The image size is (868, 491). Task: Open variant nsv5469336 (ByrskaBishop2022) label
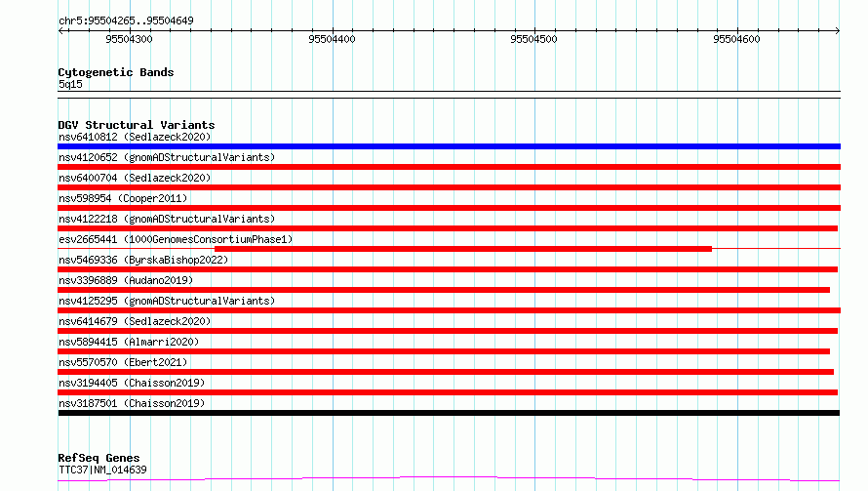(x=143, y=260)
